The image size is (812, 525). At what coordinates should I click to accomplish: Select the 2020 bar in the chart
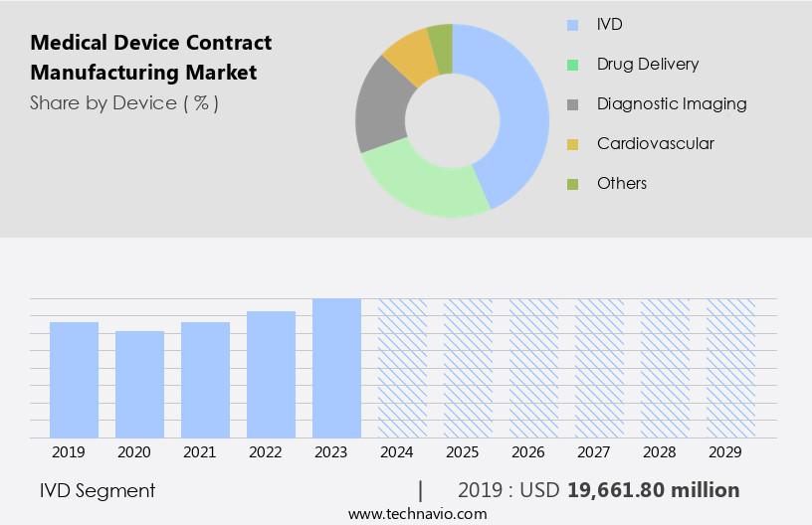point(139,384)
